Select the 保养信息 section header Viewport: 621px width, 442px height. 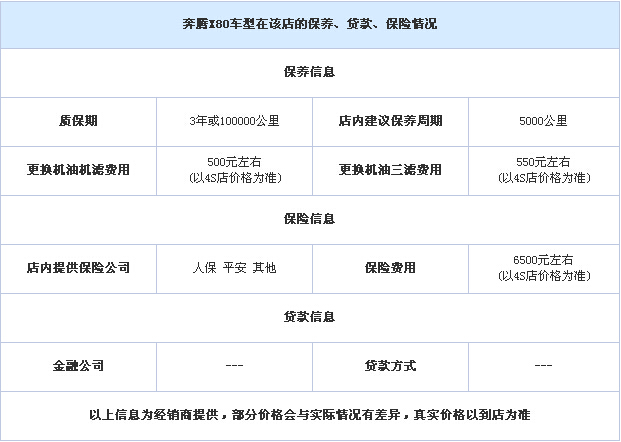(310, 72)
